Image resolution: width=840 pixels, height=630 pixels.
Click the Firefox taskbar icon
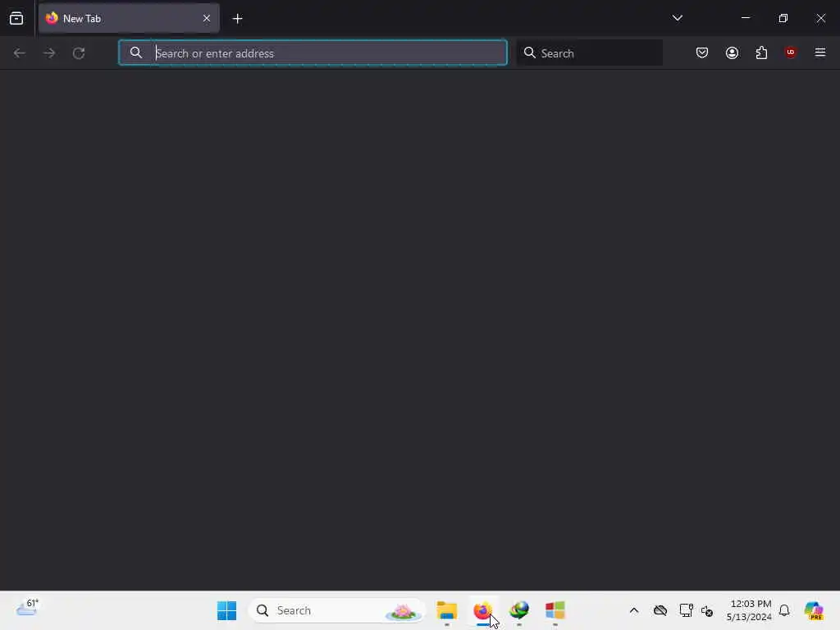pos(482,610)
